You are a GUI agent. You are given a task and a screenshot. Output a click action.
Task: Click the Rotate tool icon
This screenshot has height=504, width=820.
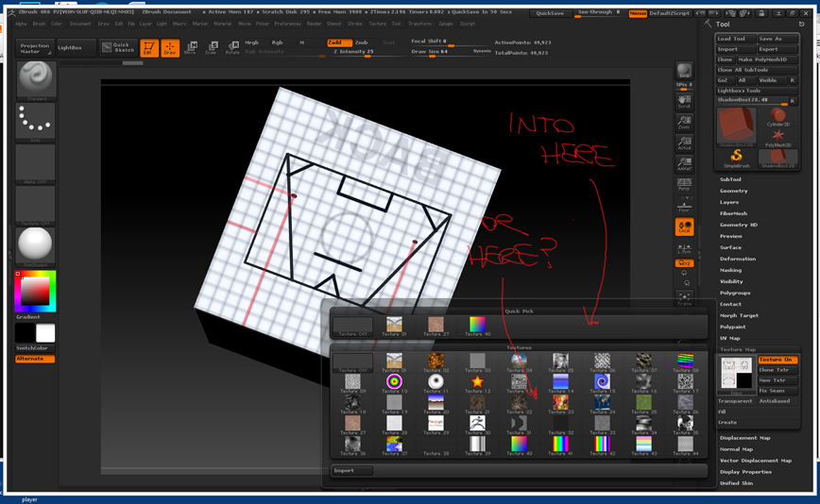[x=231, y=47]
